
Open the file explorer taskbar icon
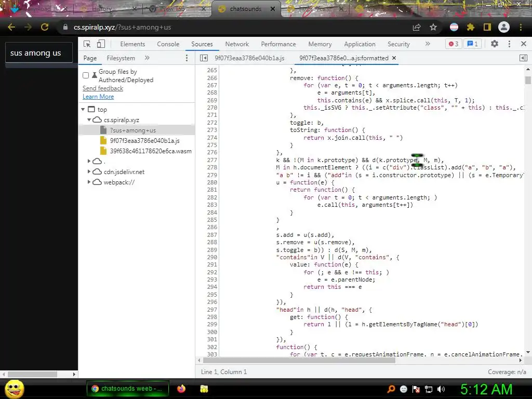pyautogui.click(x=204, y=389)
